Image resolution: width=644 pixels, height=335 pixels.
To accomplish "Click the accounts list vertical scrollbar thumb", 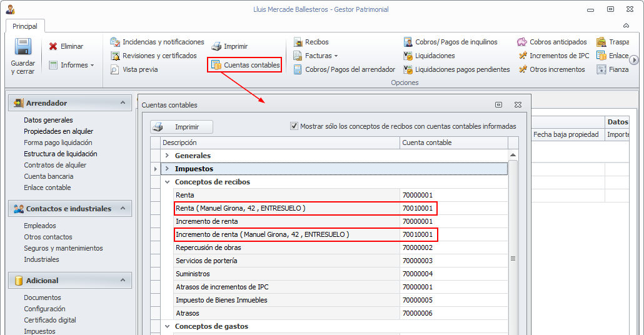I will coord(513,259).
